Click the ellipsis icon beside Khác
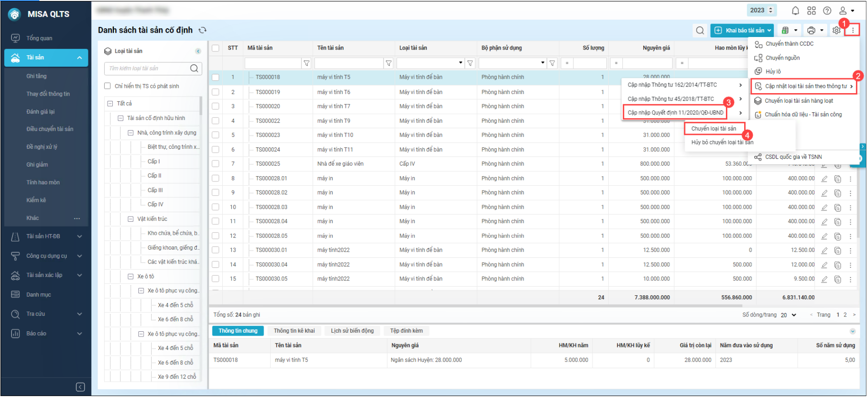The width and height of the screenshot is (868, 398). coord(77,218)
